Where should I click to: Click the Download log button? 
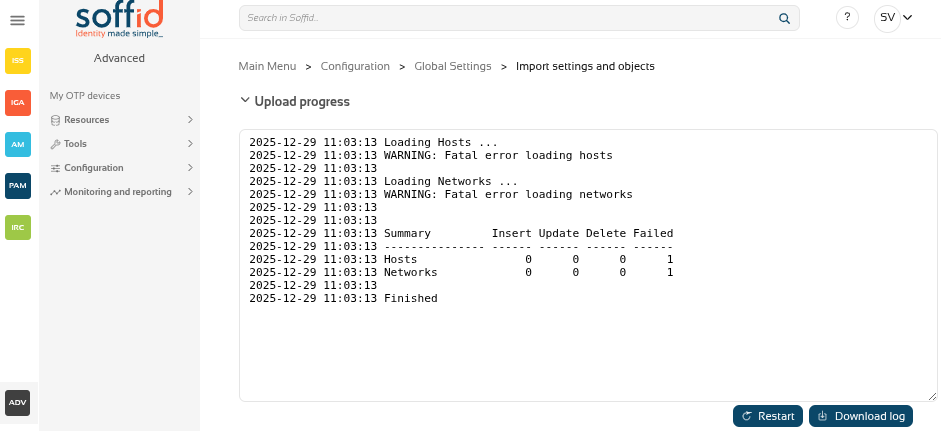coord(861,416)
